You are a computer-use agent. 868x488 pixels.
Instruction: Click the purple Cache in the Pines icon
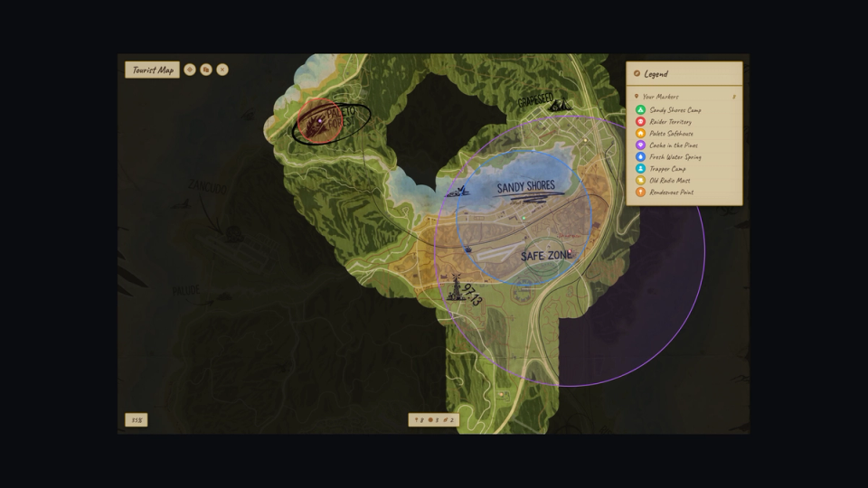tap(640, 145)
